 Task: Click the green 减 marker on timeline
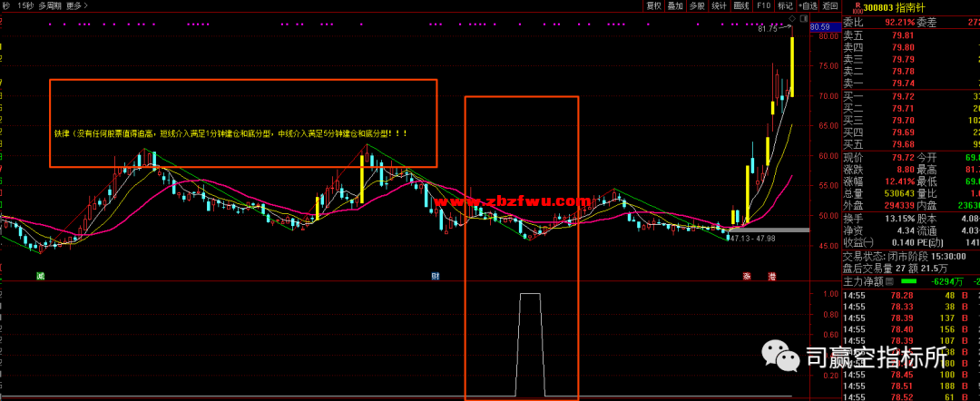pos(40,275)
